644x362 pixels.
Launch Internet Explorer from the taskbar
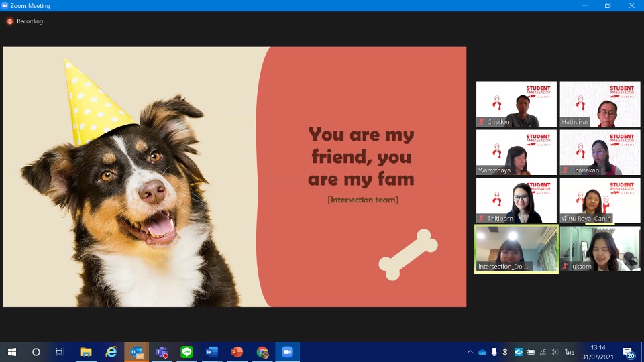click(111, 352)
